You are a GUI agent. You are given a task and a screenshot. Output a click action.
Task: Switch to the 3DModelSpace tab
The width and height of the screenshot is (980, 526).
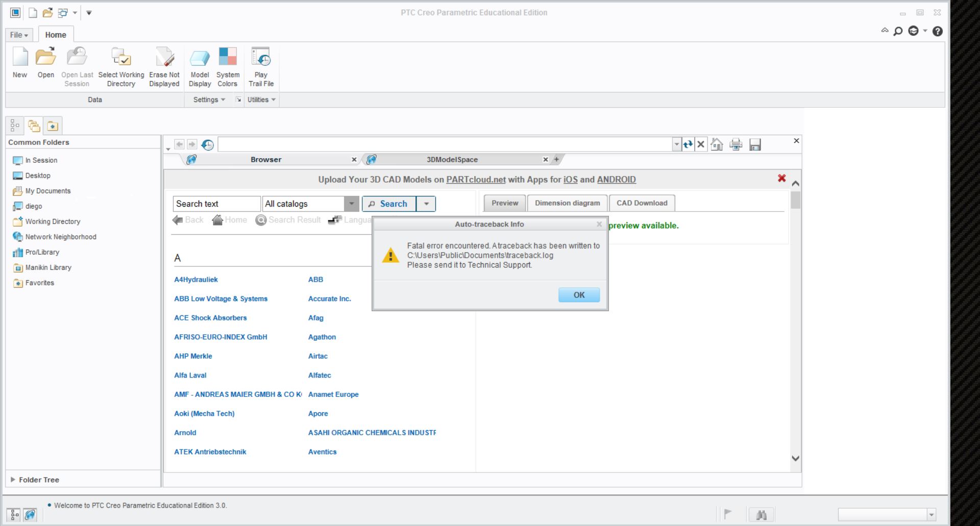click(x=452, y=159)
